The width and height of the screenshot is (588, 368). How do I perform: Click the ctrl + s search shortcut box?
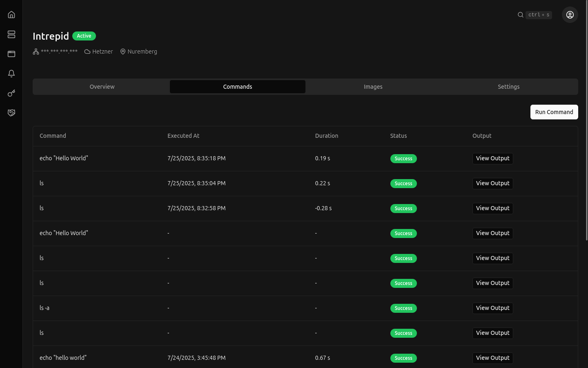coord(539,15)
